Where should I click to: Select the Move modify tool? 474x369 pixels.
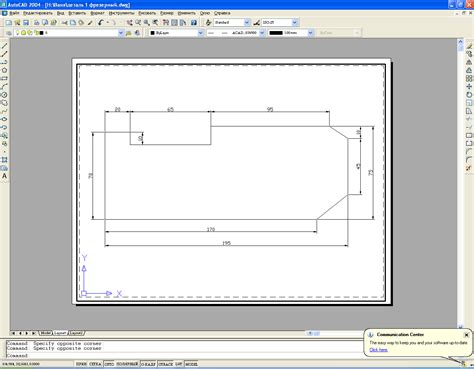[x=469, y=87]
